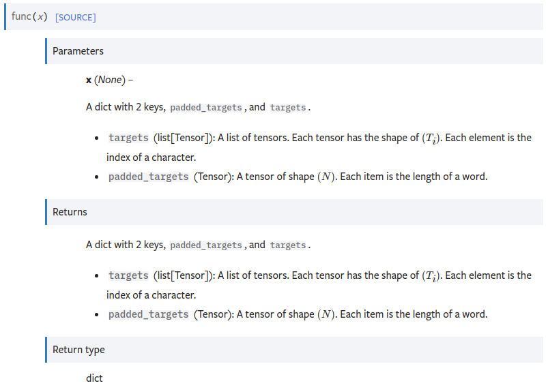548x392 pixels.
Task: Click the targets bullet term under Parameters
Action: pyautogui.click(x=128, y=138)
